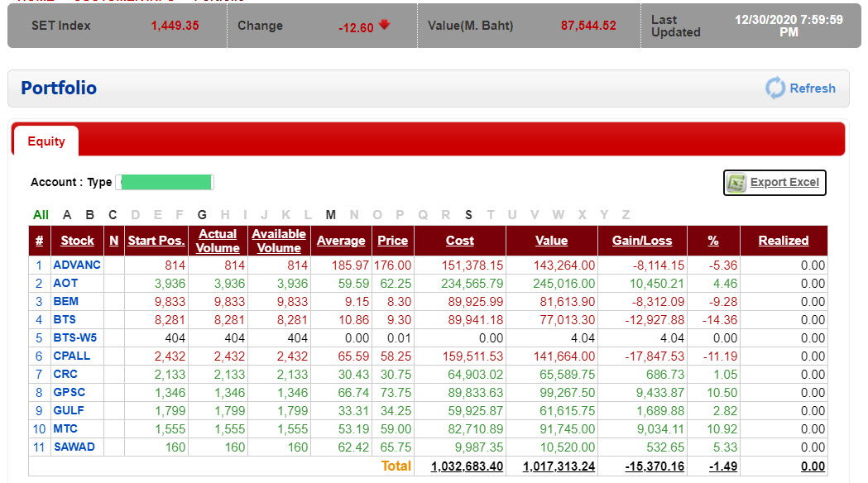Click the red down arrow beside Change

point(384,24)
